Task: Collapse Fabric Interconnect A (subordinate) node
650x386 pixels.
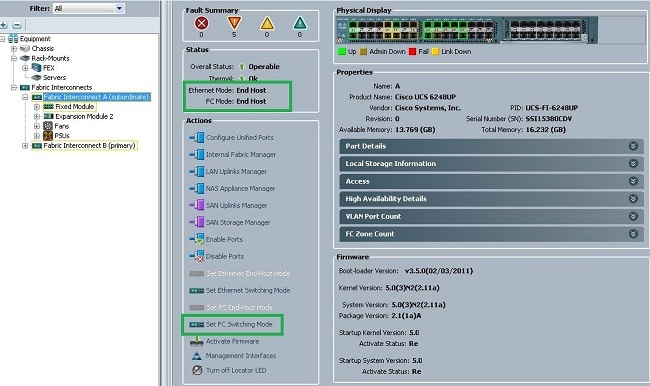Action: 25,97
